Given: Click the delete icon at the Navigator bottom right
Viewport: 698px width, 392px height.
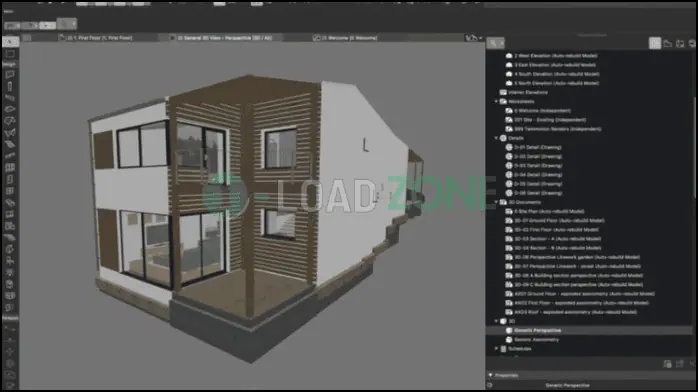Looking at the screenshot, I should point(693,364).
